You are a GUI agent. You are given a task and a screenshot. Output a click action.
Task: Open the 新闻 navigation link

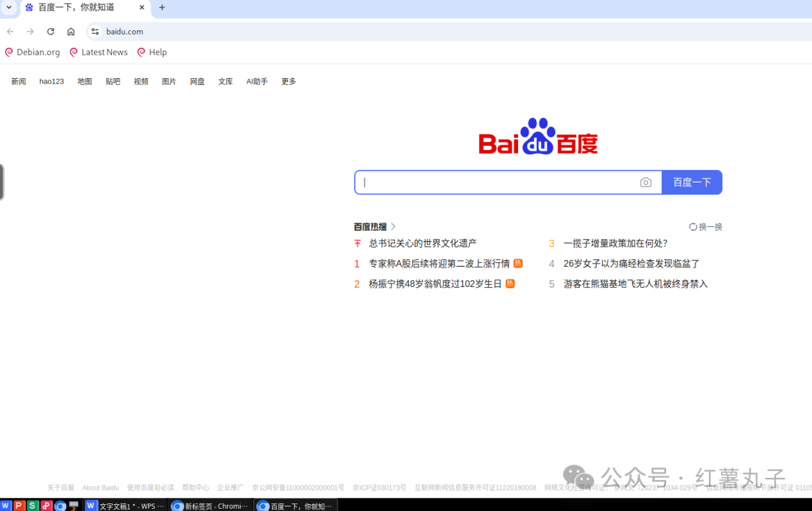pyautogui.click(x=19, y=81)
